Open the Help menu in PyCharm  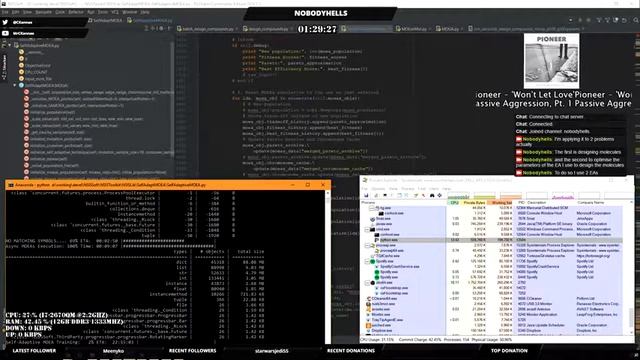click(145, 12)
